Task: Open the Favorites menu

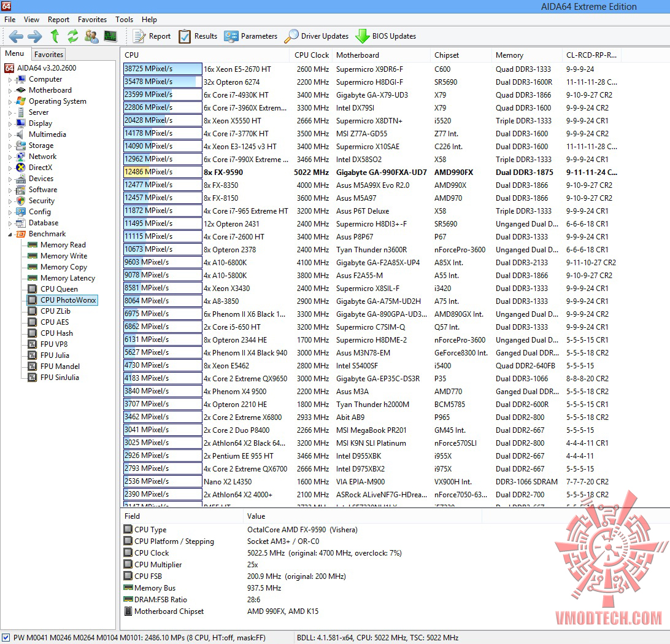Action: (92, 20)
